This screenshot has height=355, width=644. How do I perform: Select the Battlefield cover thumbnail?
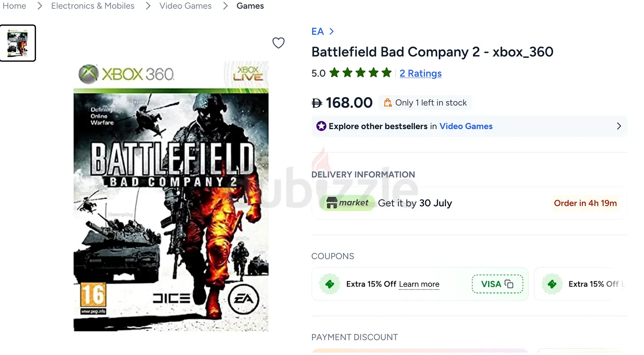[18, 43]
